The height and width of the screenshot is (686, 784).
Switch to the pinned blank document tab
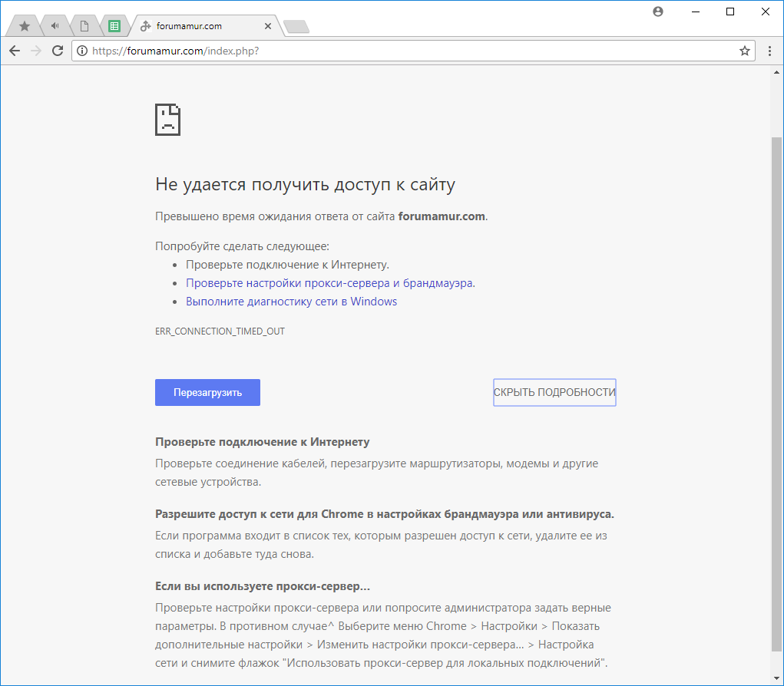point(84,26)
